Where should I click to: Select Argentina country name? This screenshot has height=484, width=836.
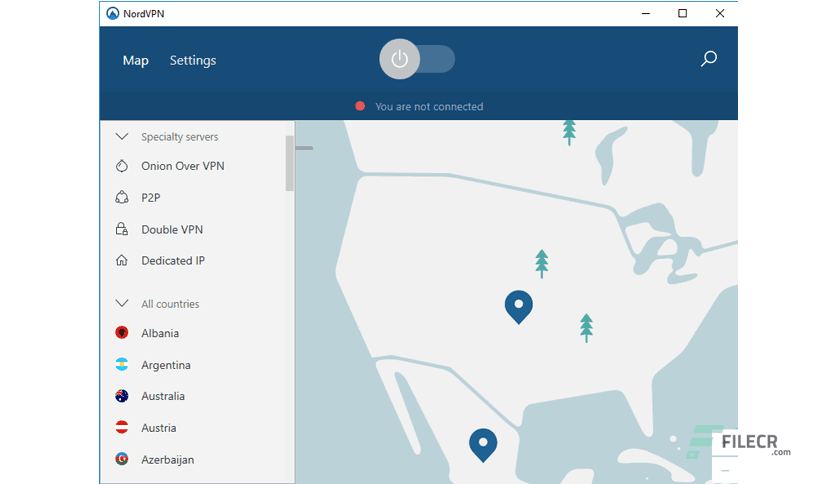[166, 365]
